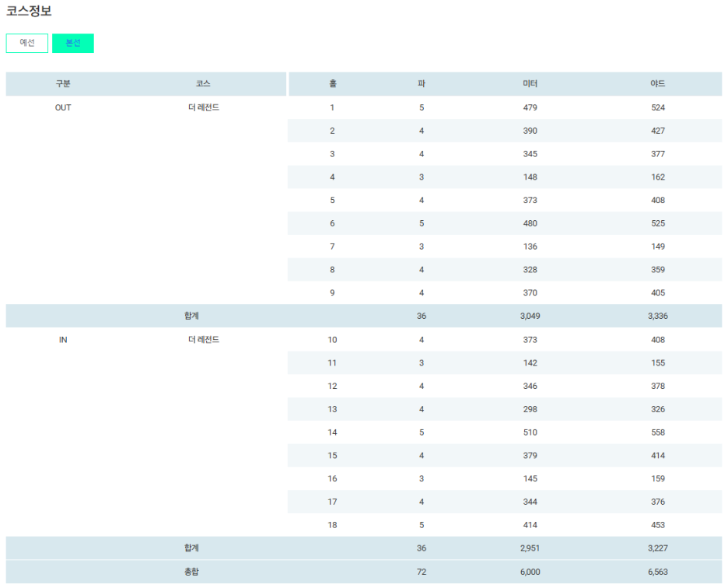Screen dimensions: 728x588
Task: Click meter value 345 for hole 3
Action: 530,154
